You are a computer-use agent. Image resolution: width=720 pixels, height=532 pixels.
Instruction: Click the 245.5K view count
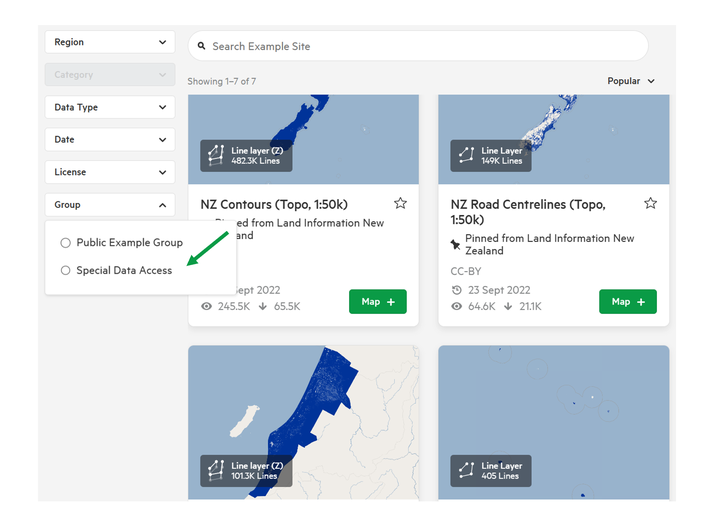[x=234, y=306]
